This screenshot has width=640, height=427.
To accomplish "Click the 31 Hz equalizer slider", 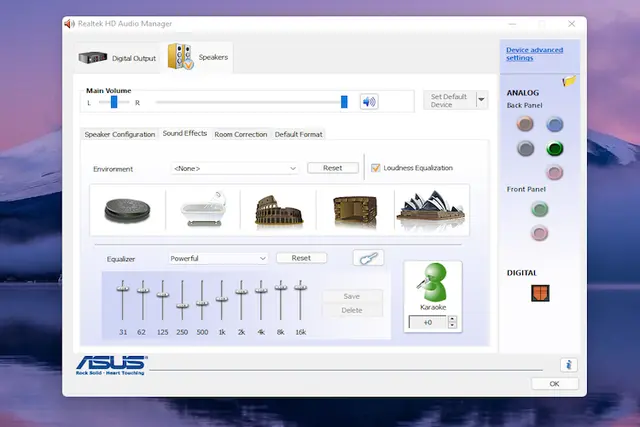I will pyautogui.click(x=122, y=289).
